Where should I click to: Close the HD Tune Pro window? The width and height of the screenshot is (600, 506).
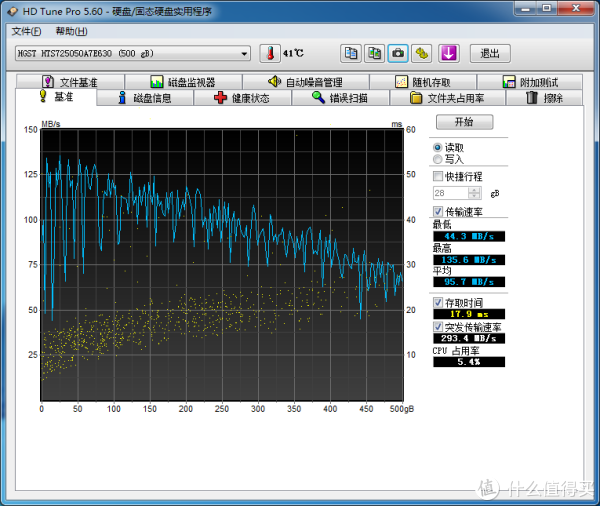click(x=576, y=8)
